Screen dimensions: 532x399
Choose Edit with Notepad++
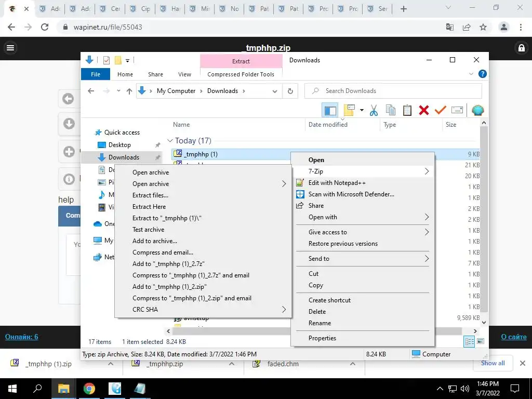point(363,183)
